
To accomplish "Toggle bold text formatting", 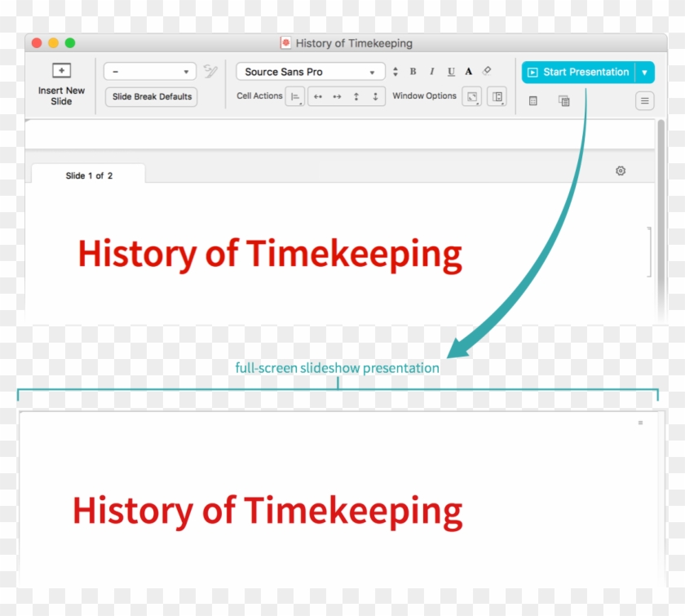I will pyautogui.click(x=413, y=72).
